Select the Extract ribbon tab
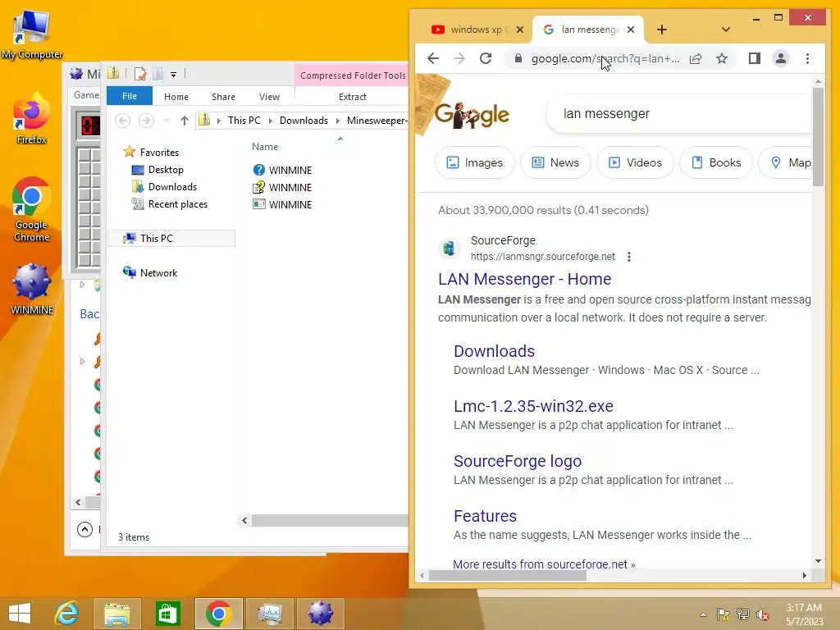Viewport: 840px width, 630px height. tap(353, 97)
